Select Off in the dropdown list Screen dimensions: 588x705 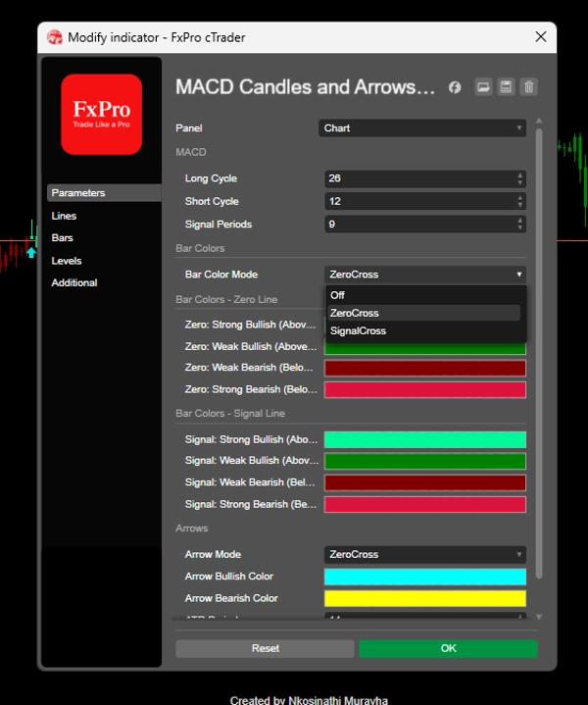pos(424,295)
